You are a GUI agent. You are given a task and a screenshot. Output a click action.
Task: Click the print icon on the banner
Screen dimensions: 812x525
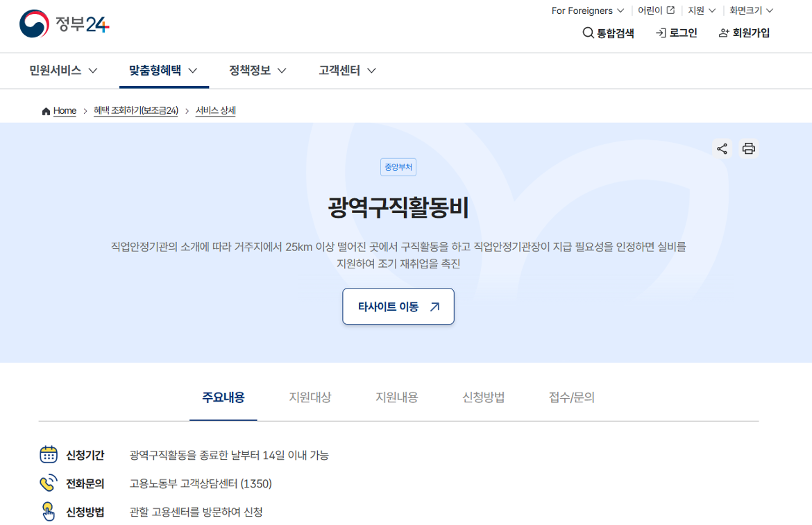[x=748, y=148]
